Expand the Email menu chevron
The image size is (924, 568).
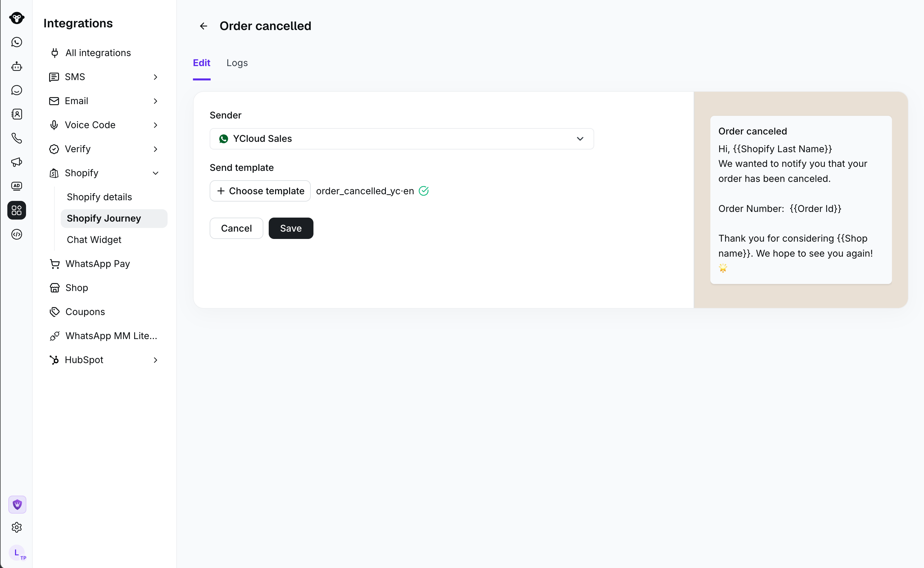pyautogui.click(x=156, y=101)
